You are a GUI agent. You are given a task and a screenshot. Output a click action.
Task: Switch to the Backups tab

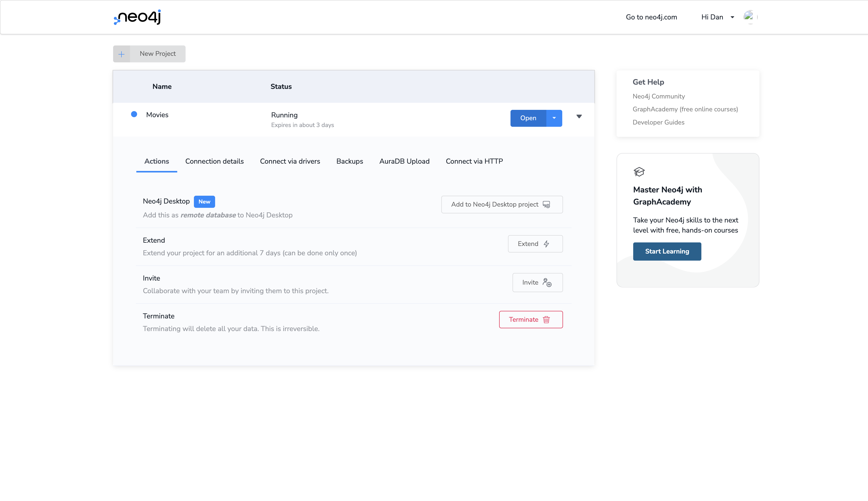click(x=349, y=161)
